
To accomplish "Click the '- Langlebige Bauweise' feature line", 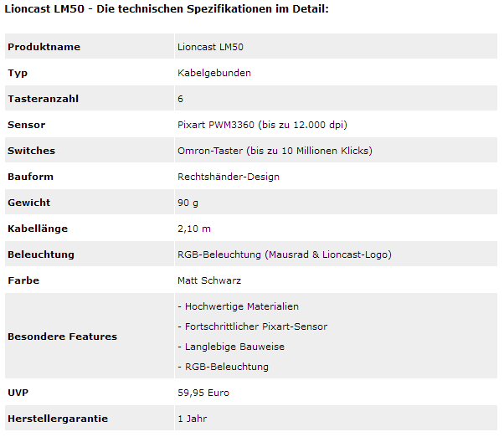I will [x=231, y=347].
